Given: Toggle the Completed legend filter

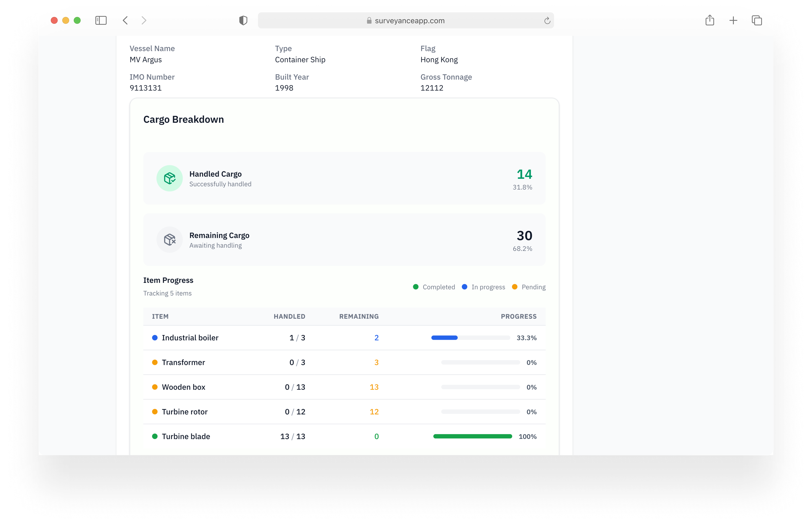Looking at the screenshot, I should tap(434, 287).
